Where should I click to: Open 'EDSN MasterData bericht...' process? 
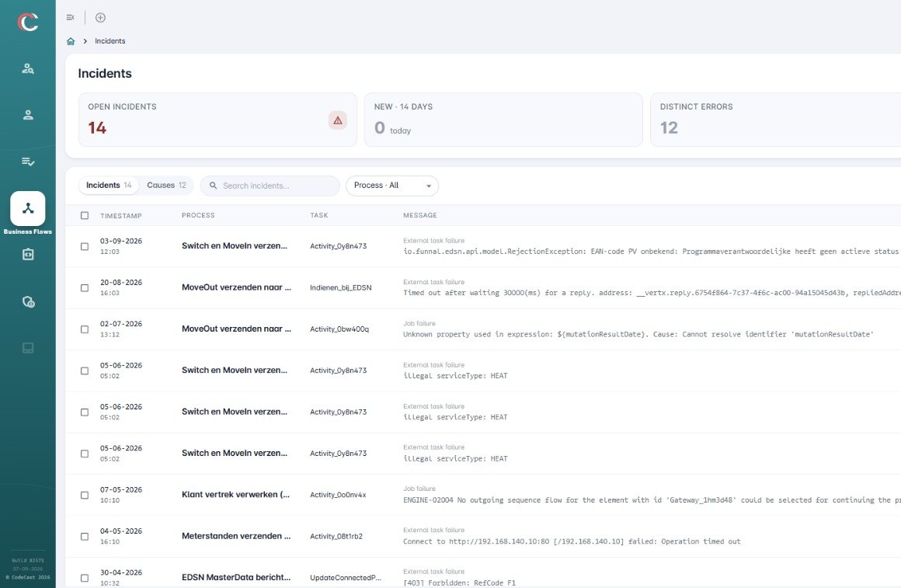click(x=236, y=577)
